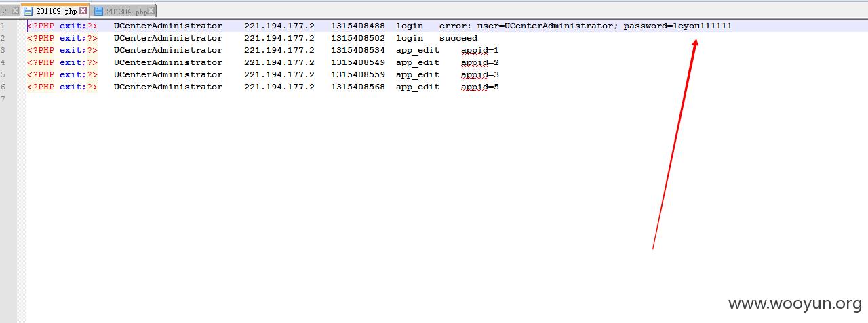Click '<?PHP exit;?>' on line 1

click(x=62, y=26)
